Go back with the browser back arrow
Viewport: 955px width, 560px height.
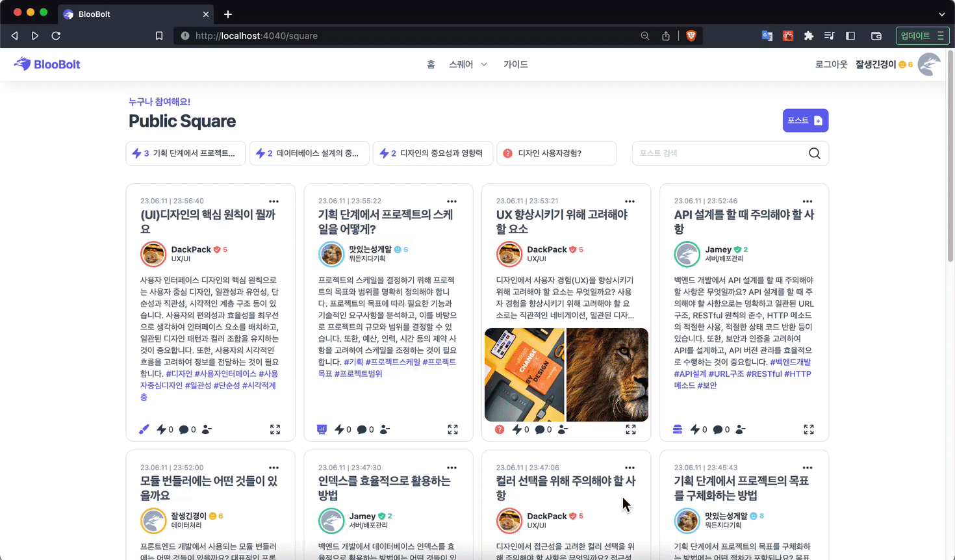pos(14,36)
